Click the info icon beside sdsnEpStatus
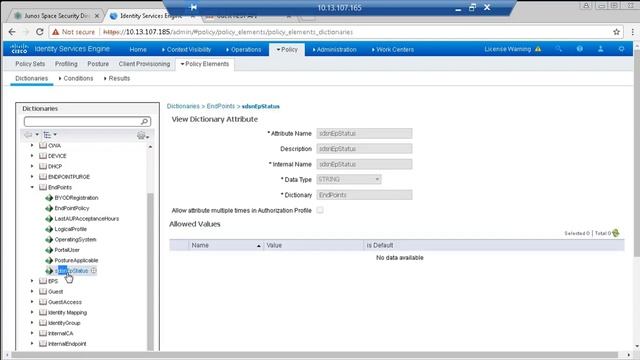This screenshot has height=360, width=640. [93, 271]
